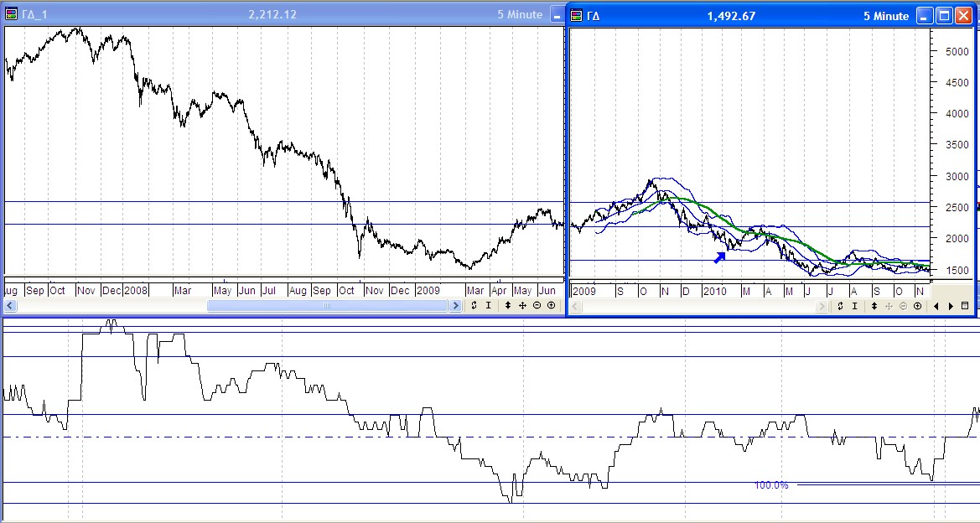Screen dimensions: 980x523
Task: Zoom out using the minus icon in ΓΔ_1 chart
Action: [537, 306]
